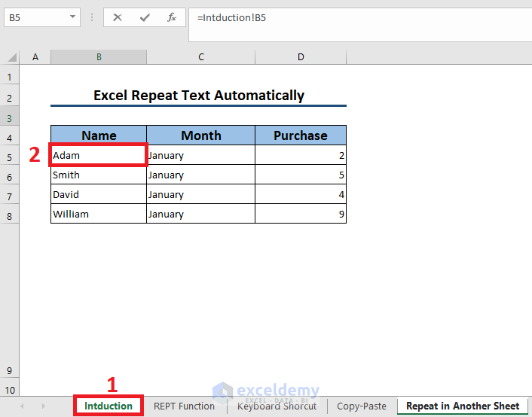This screenshot has height=417, width=532.
Task: Cancel the formula entry with the X icon
Action: click(118, 17)
